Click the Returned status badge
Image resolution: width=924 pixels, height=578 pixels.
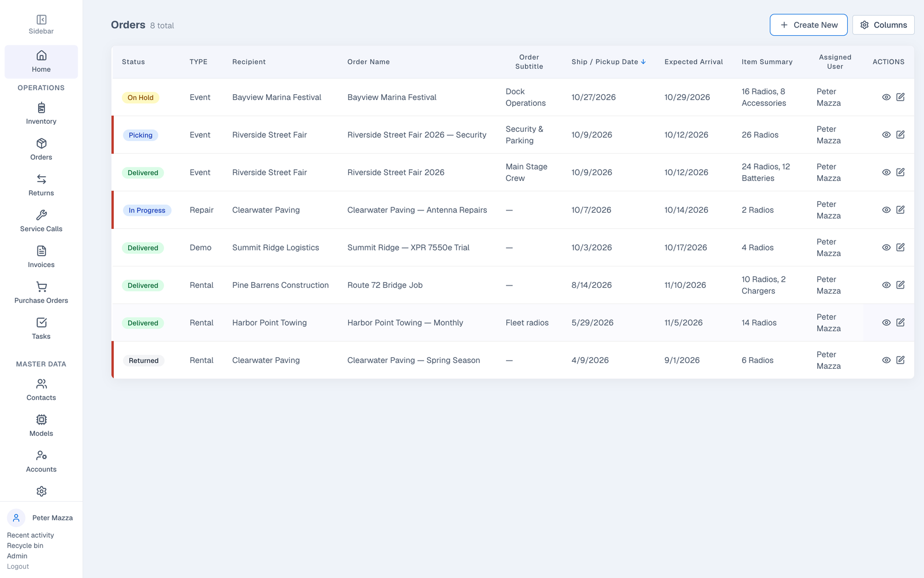point(143,361)
